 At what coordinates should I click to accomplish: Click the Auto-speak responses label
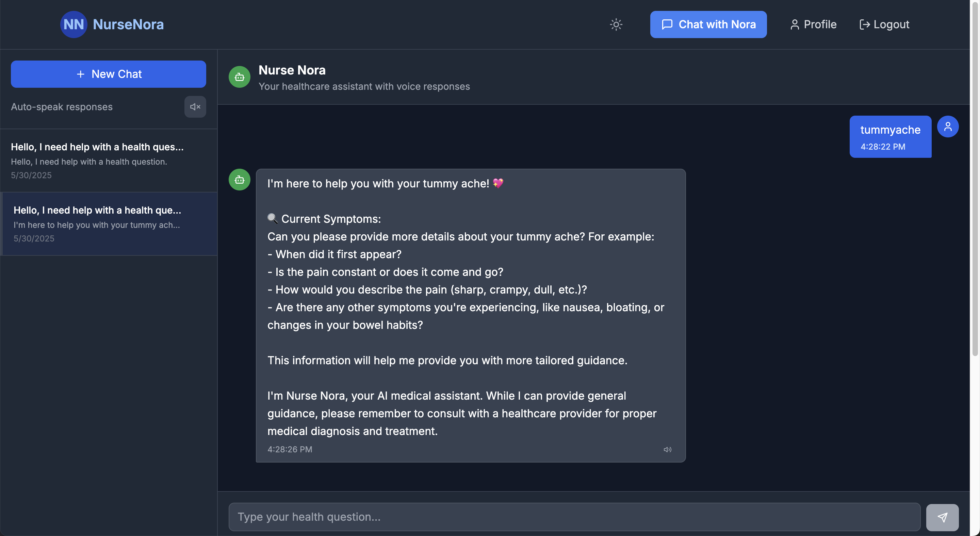point(62,107)
